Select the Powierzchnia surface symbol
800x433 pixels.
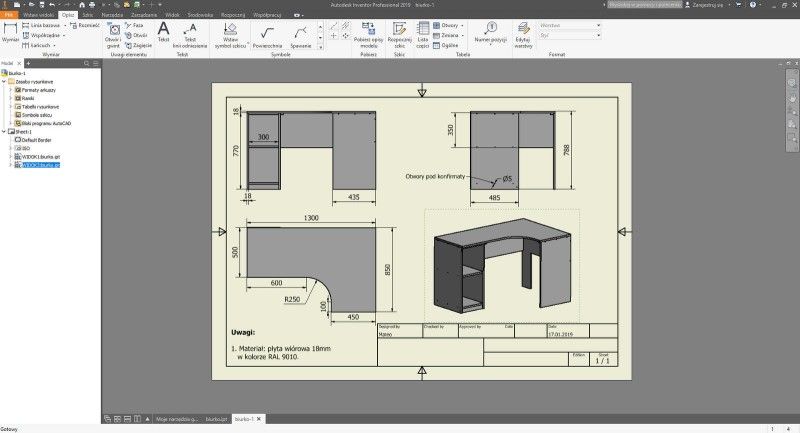(267, 37)
